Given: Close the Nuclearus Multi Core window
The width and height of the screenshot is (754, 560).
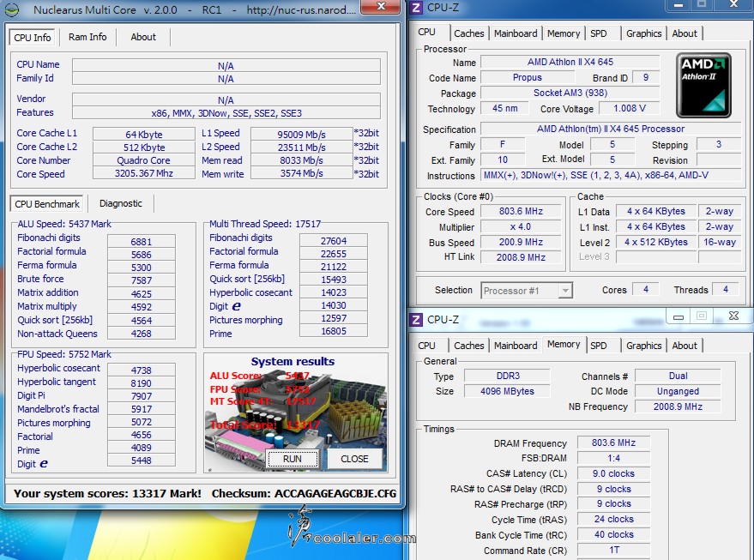Looking at the screenshot, I should point(381,6).
